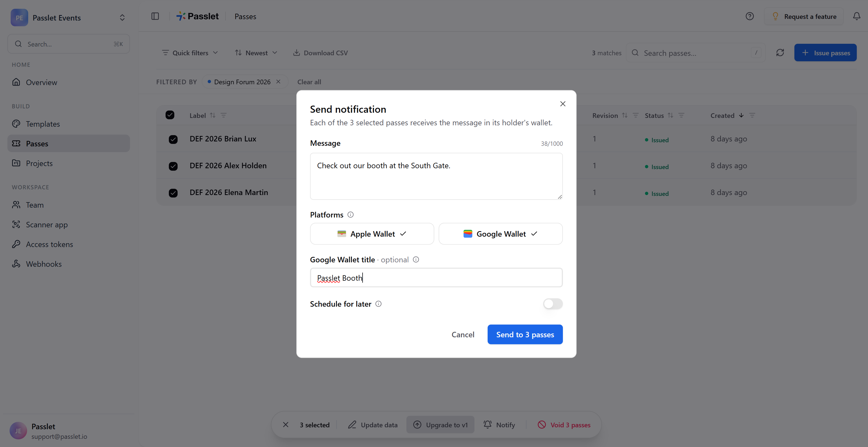Screen dimensions: 868x447
Task: Show Google Wallet title info icon
Action: (x=416, y=259)
